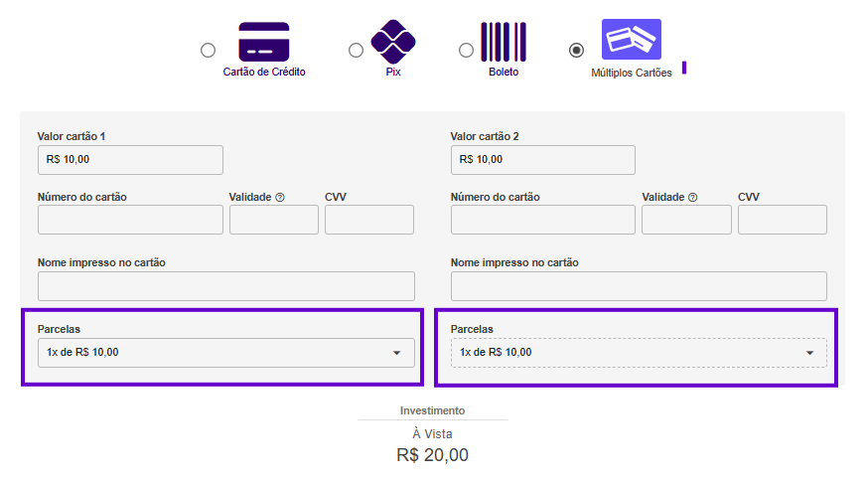
Task: Focus the Valor cartão 2 field
Action: 543,160
